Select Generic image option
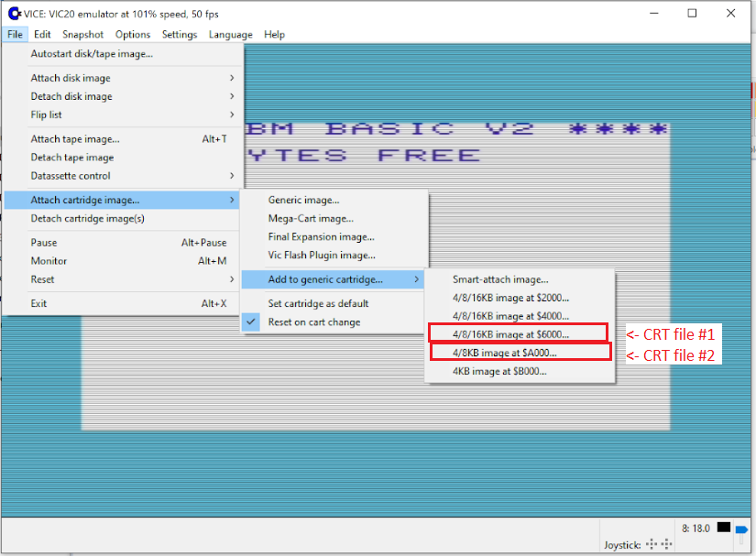Viewport: 756px width, 556px height. 334,200
